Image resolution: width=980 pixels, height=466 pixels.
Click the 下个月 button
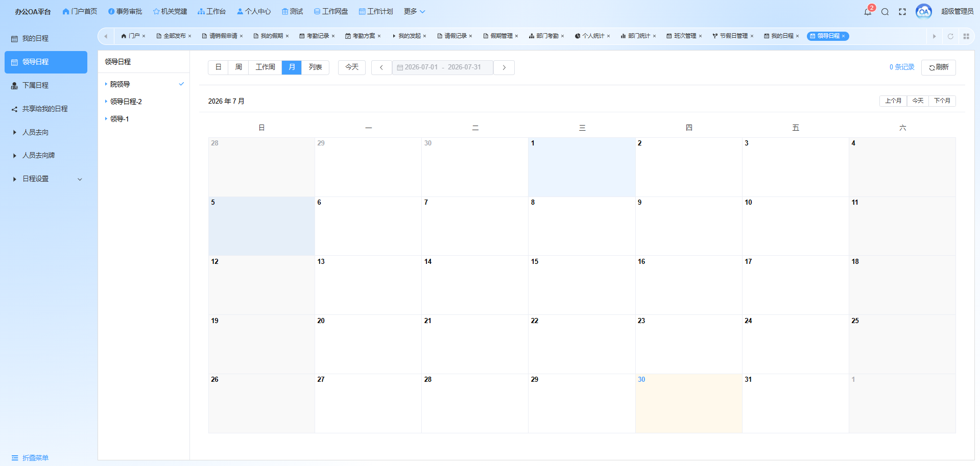942,101
